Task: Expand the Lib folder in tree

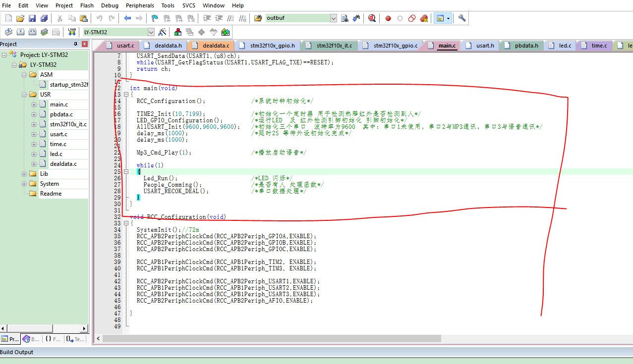Action: coord(24,174)
